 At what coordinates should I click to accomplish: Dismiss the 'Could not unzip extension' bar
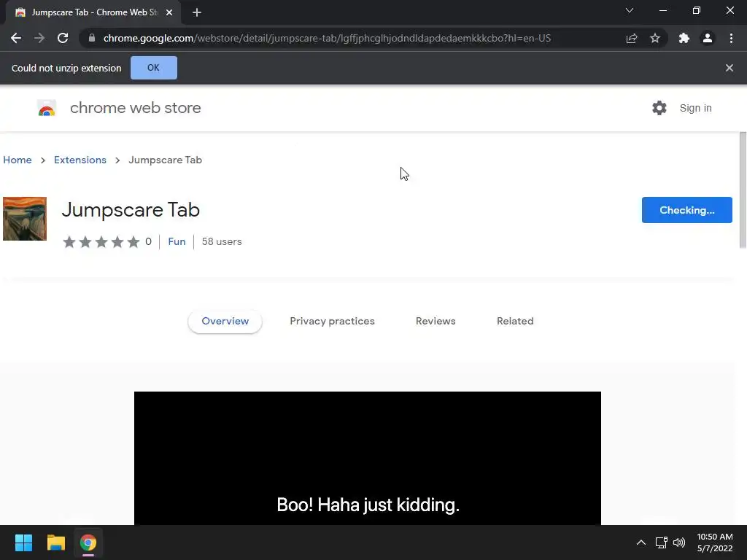[x=729, y=68]
